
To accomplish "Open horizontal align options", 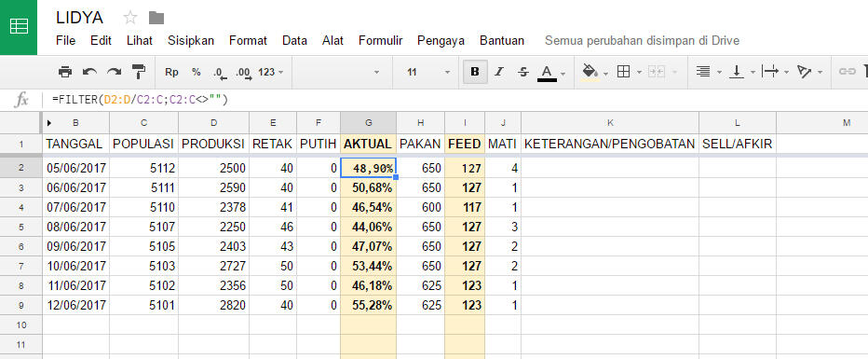I will (702, 72).
